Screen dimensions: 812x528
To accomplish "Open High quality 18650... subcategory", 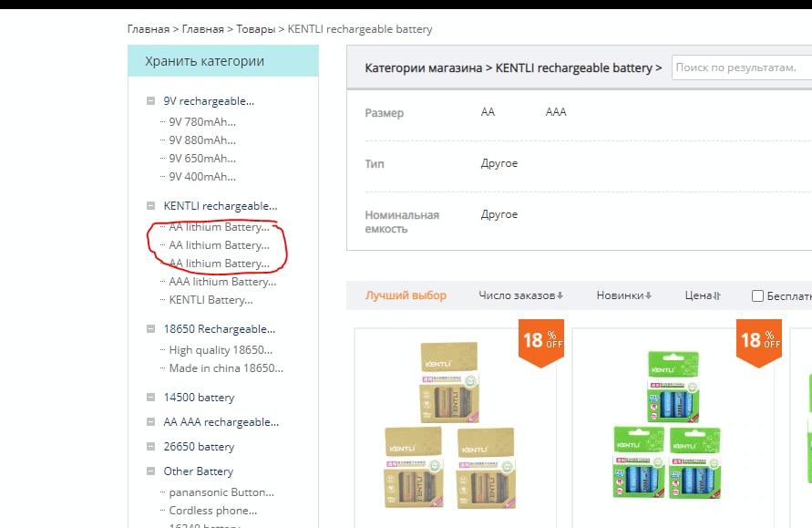I will point(221,350).
